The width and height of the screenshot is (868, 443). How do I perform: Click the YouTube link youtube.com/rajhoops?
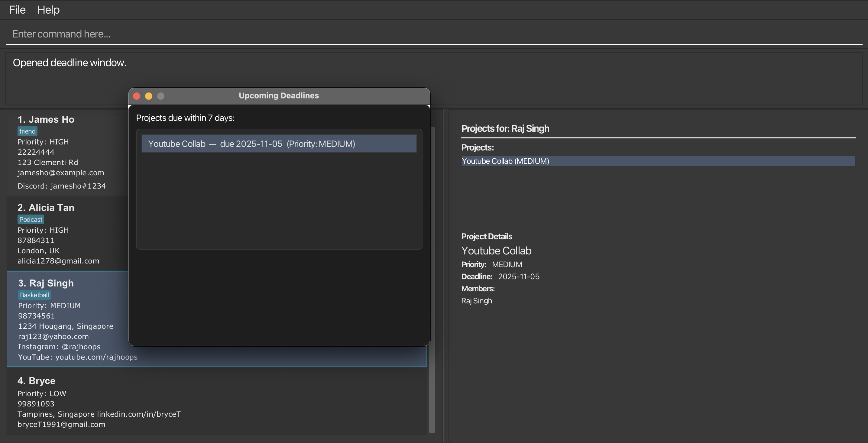pos(78,357)
